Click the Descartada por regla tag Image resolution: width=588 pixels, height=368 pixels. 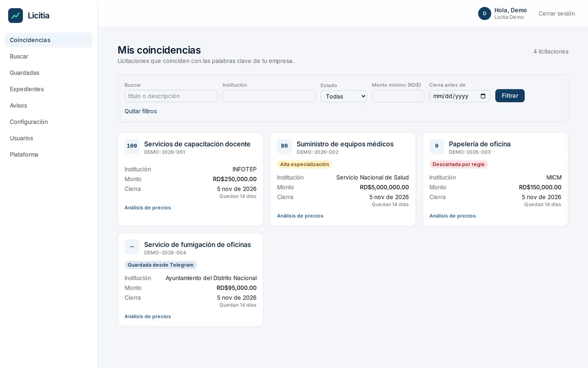pos(459,164)
